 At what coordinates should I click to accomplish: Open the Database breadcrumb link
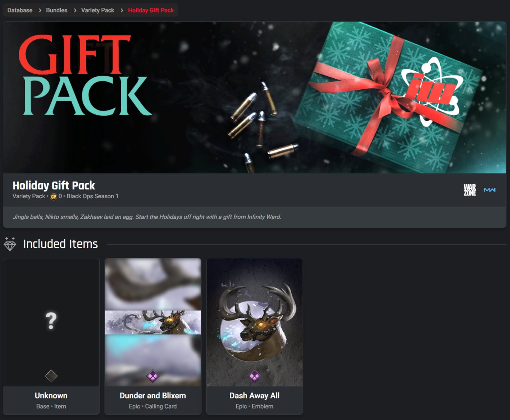click(x=20, y=10)
